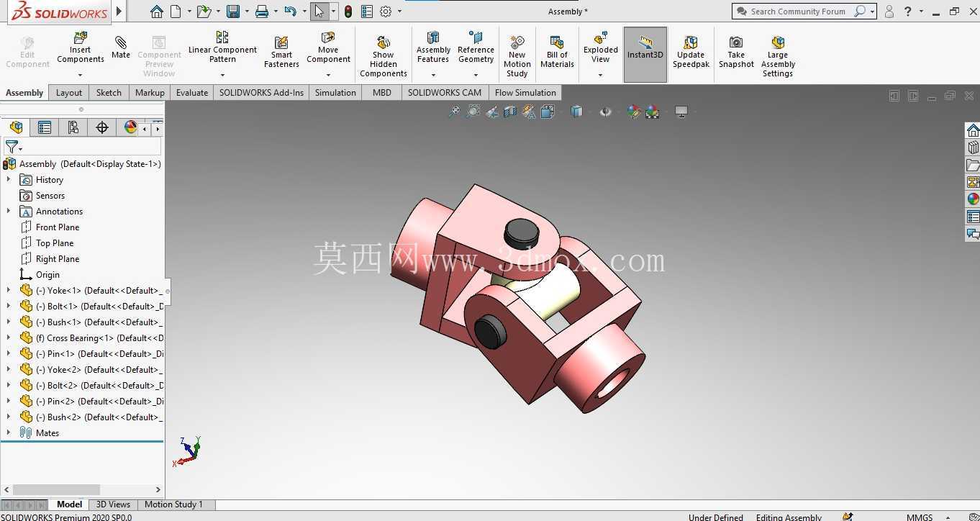Viewport: 980px width, 521px height.
Task: Expand Bolt<1> in the tree
Action: pos(9,307)
